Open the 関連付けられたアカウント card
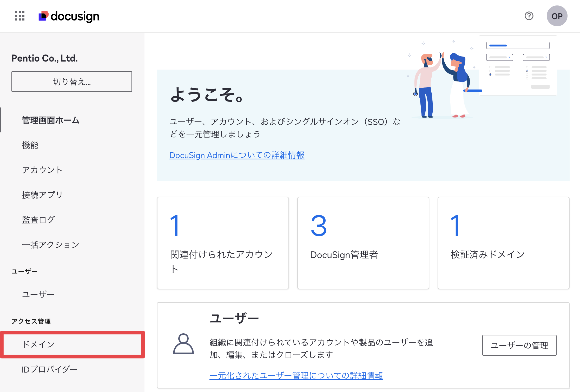 coord(223,243)
